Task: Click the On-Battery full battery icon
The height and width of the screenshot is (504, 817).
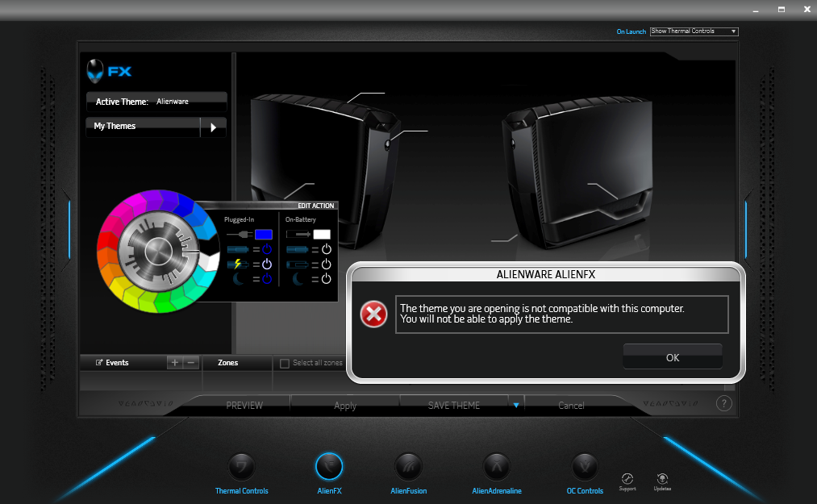Action: click(x=298, y=250)
